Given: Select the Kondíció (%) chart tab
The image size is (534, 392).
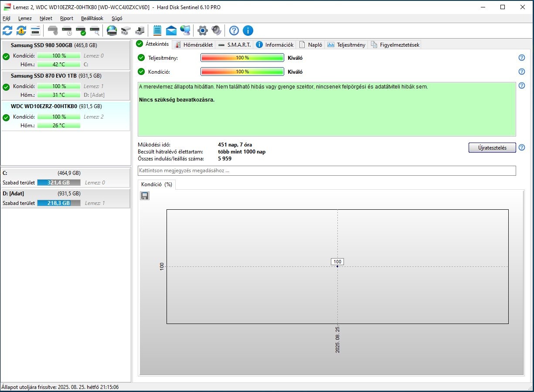Looking at the screenshot, I should click(157, 184).
